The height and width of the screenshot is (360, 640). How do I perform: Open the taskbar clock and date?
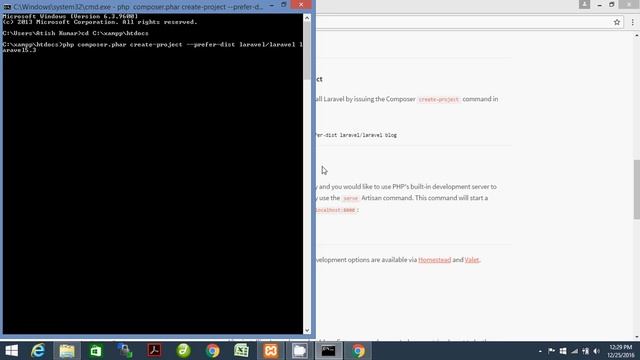click(620, 351)
